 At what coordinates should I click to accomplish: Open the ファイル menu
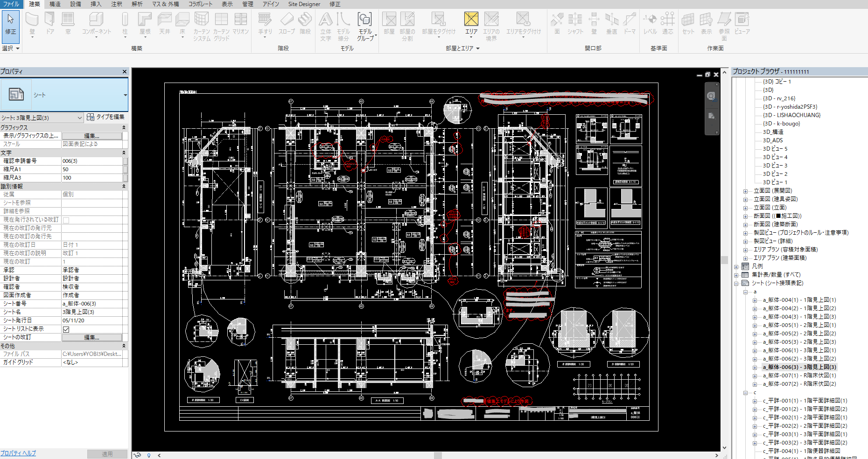pyautogui.click(x=11, y=4)
